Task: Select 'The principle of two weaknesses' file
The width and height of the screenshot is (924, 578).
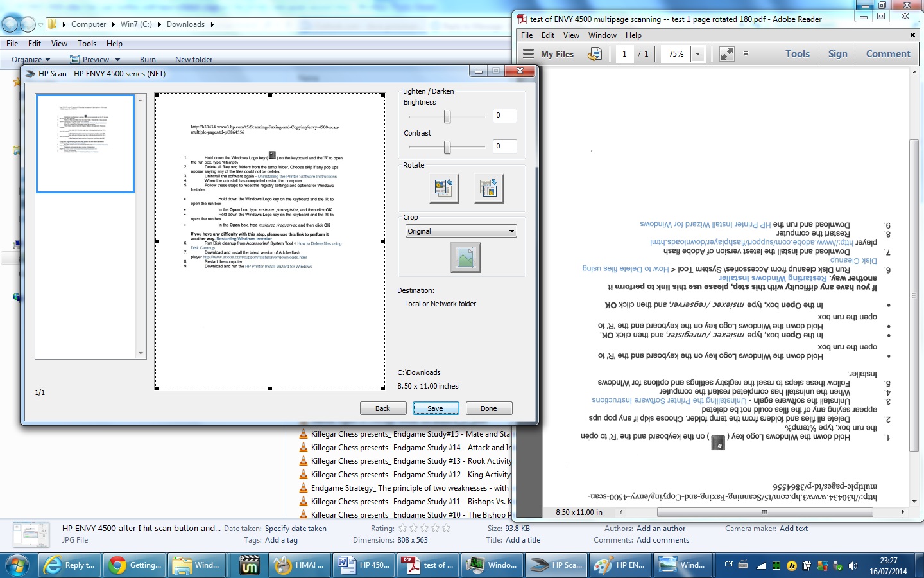Action: coord(410,488)
